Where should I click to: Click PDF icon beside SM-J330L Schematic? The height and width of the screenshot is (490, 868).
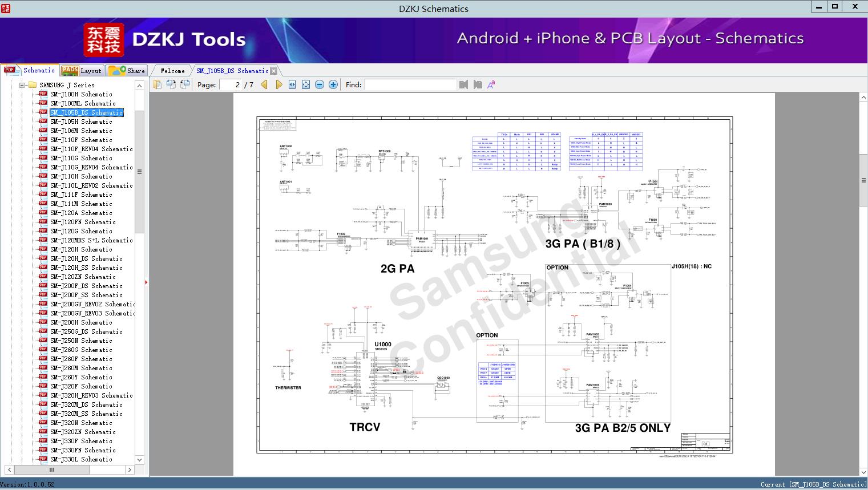click(43, 459)
